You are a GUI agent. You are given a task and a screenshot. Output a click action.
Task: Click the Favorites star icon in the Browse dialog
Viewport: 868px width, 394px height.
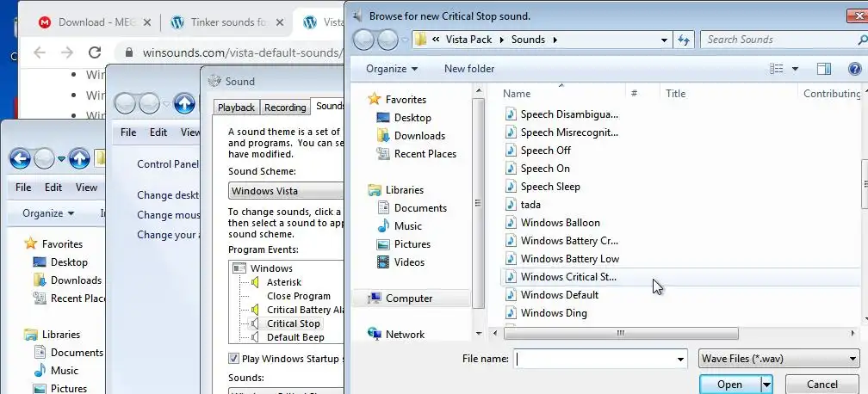(375, 99)
